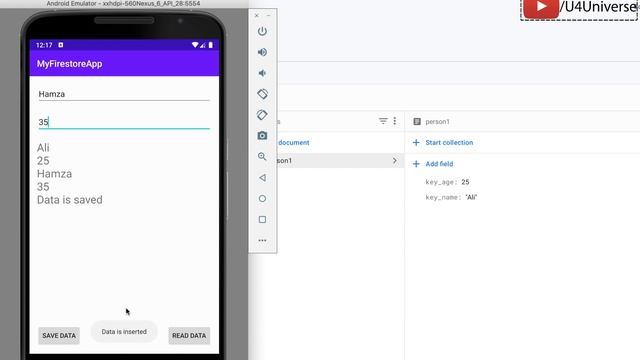Click the Add document link in Firestore
Image resolution: width=640 pixels, height=360 pixels.
coord(293,142)
